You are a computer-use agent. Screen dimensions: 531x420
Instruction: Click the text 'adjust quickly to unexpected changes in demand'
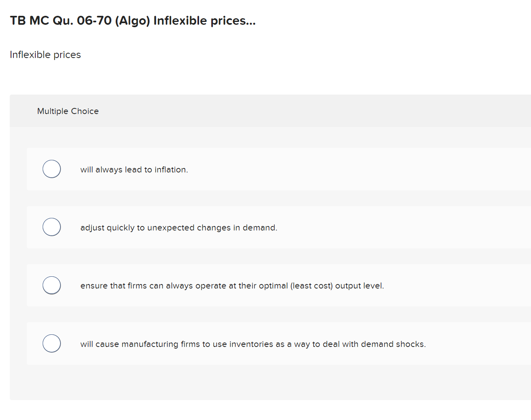(x=179, y=228)
